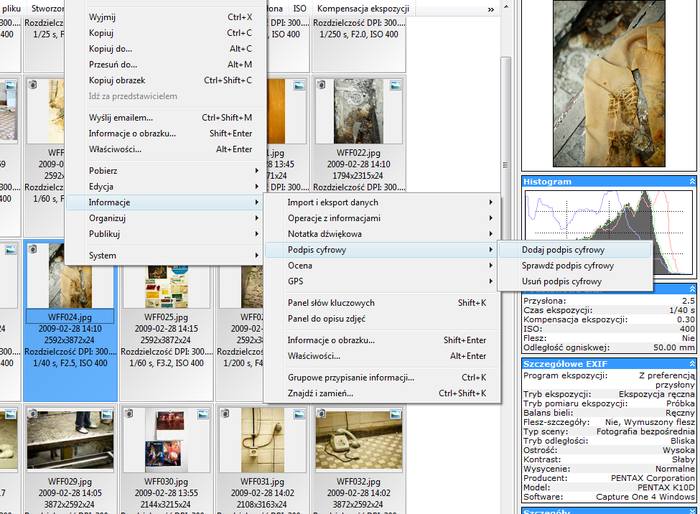The width and height of the screenshot is (700, 514).
Task: Click the Ekspozycja ręczna value
Action: (656, 394)
